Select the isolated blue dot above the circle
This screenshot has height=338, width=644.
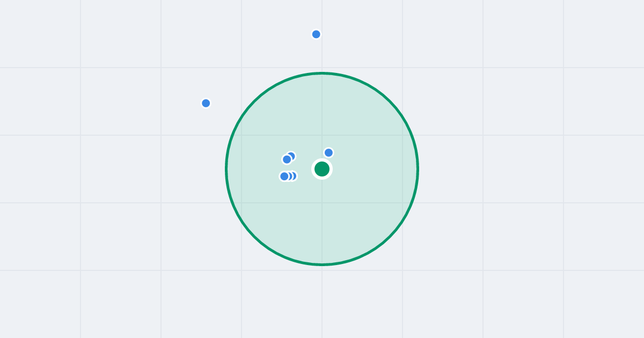click(x=316, y=34)
